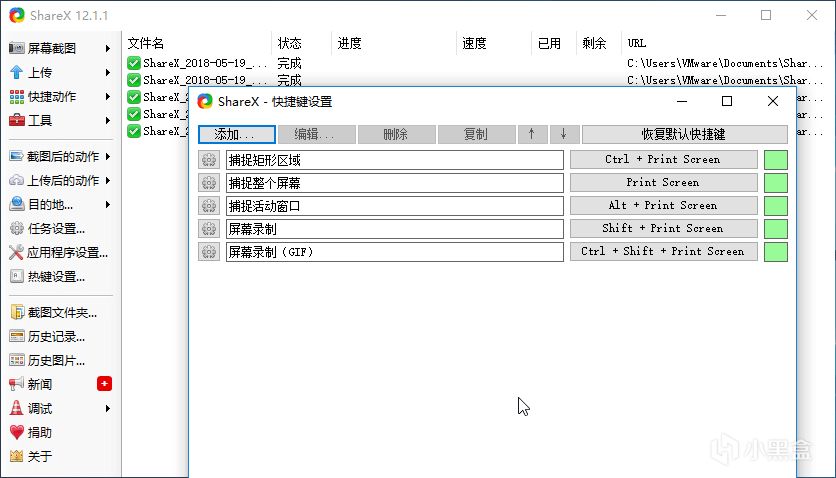Screen dimensions: 836x478
Task: Click the 上传 blue arrow icon
Action: click(x=17, y=72)
